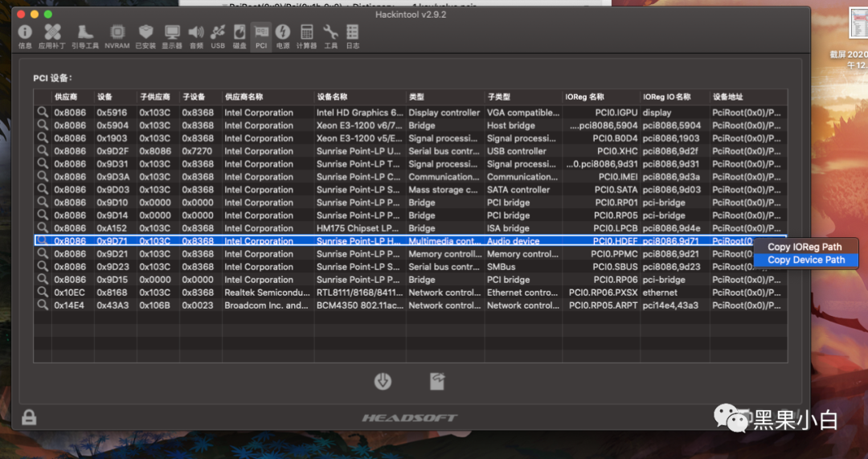868x459 pixels.
Task: Click magnifier icon for Broadcom 0x43A3 row
Action: [x=43, y=305]
